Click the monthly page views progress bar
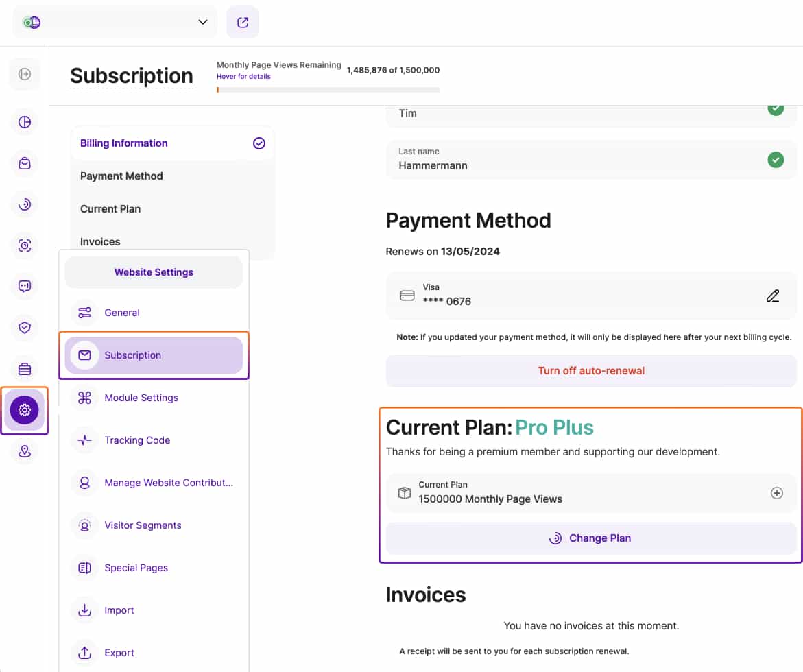The height and width of the screenshot is (672, 803). point(328,89)
